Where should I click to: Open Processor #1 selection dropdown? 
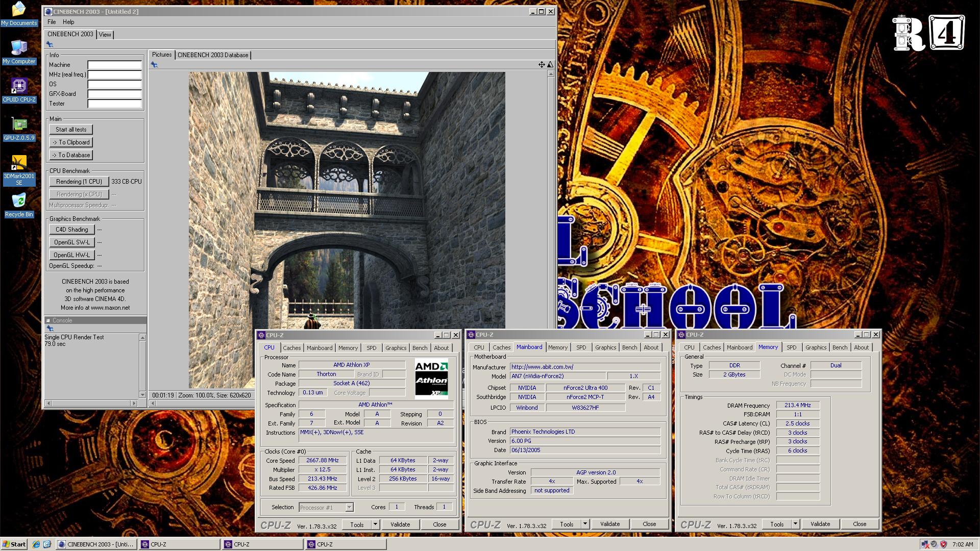(x=349, y=508)
